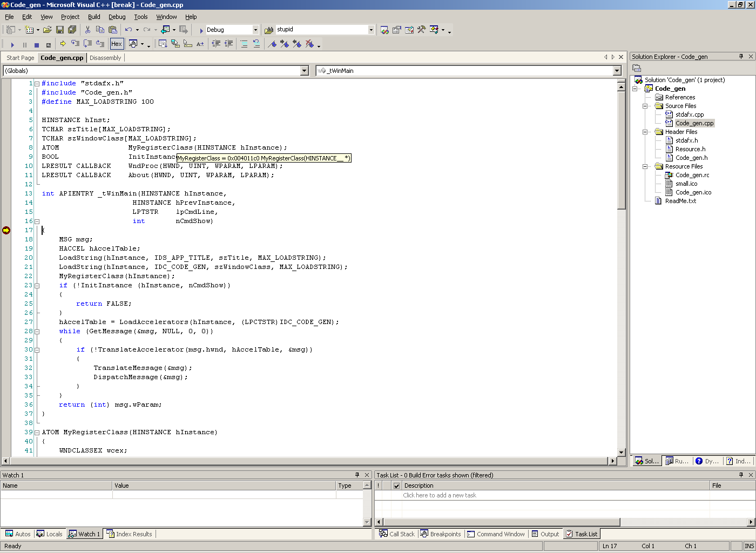Open the Debug menu
Viewport: 756px width, 553px height.
117,17
